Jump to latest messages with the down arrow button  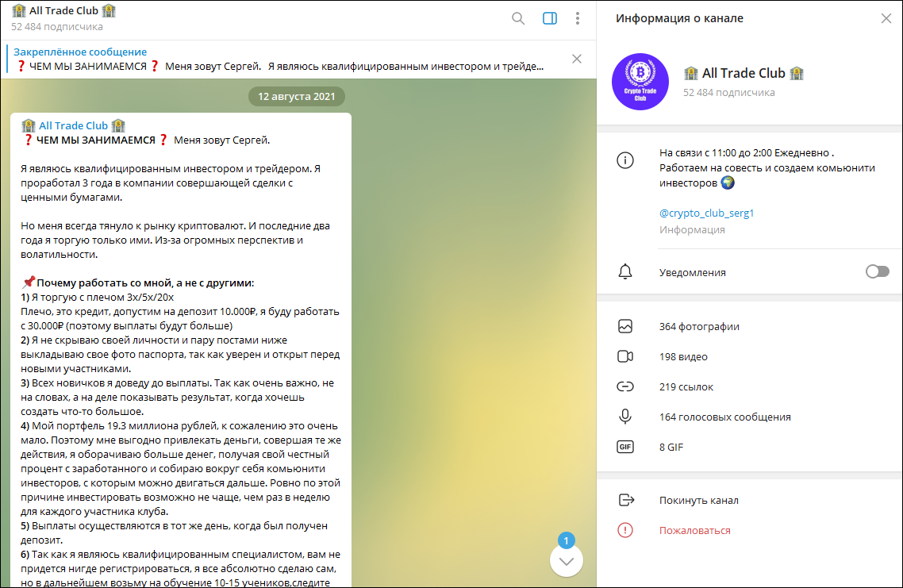point(567,561)
